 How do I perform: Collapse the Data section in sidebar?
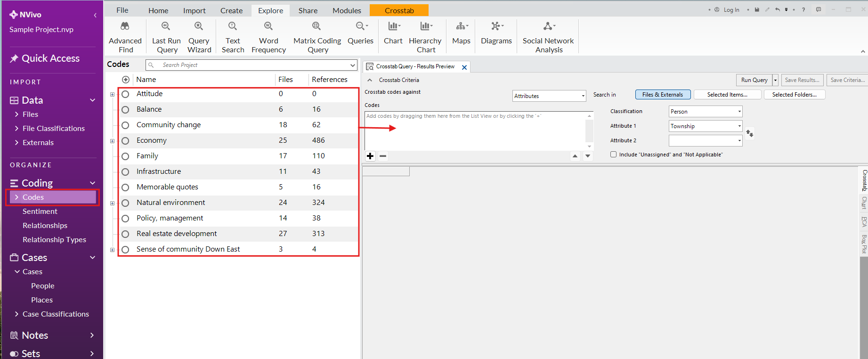(92, 100)
